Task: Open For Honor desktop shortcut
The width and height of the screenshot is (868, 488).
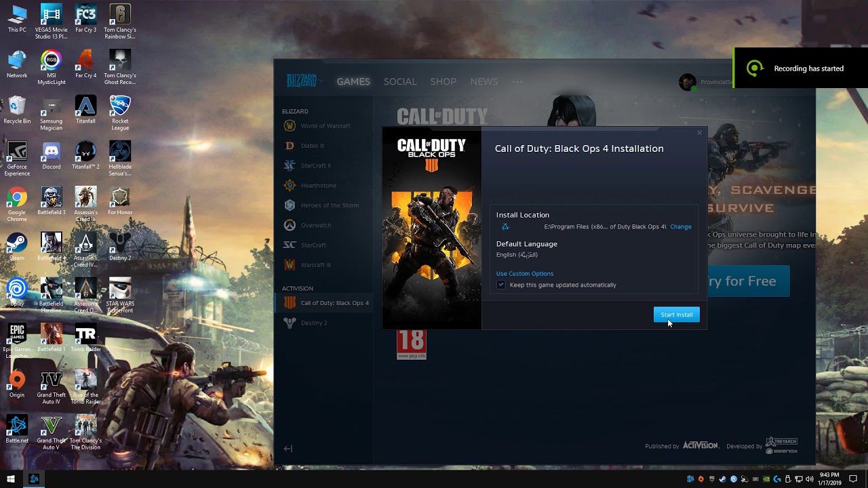Action: [x=120, y=201]
